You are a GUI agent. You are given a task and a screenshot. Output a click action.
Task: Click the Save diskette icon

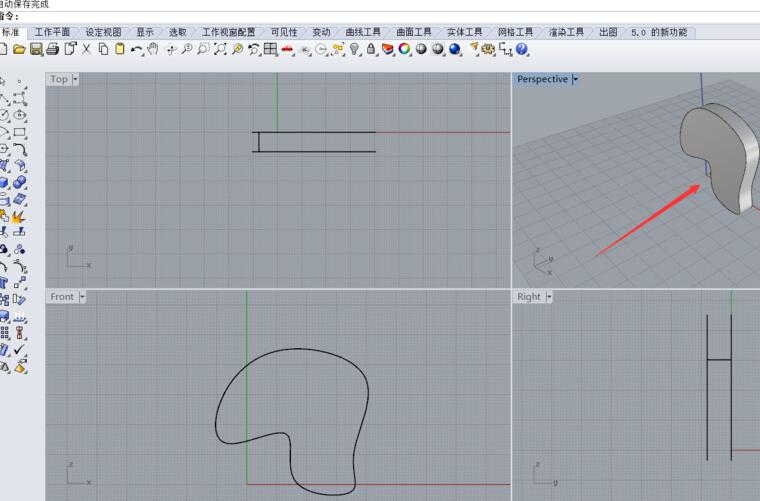pos(36,49)
